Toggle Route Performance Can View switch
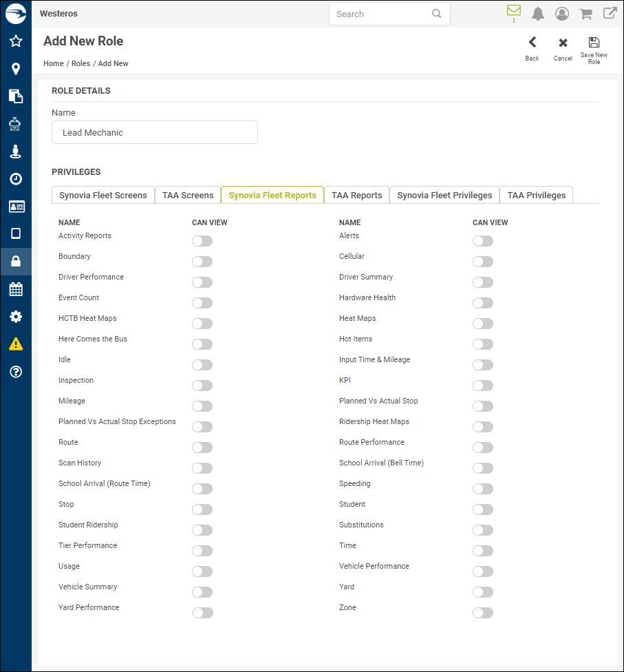 pyautogui.click(x=483, y=448)
